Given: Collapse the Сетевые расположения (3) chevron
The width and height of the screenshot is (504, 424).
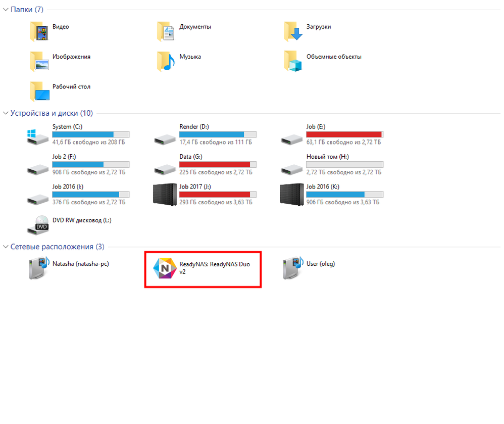Looking at the screenshot, I should pyautogui.click(x=6, y=247).
